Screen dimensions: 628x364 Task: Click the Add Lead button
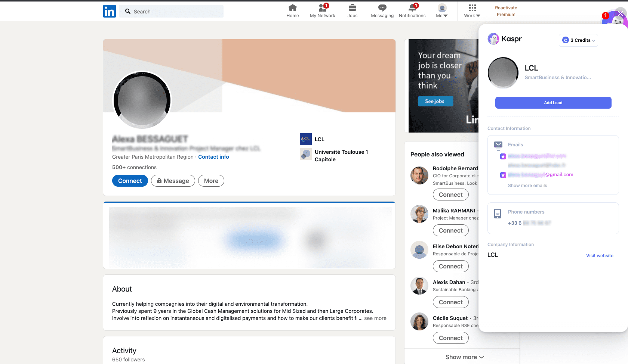coord(553,103)
